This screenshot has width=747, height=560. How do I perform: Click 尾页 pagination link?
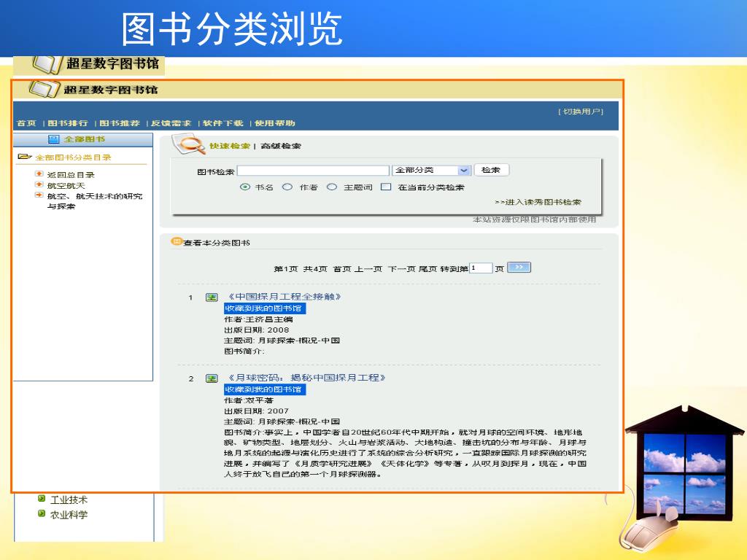click(427, 269)
